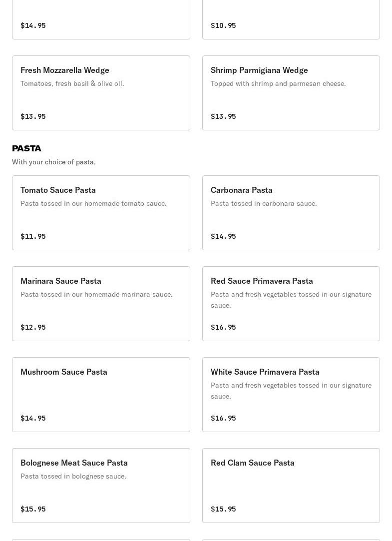This screenshot has width=392, height=541.
Task: Click the $15.95 Red Clam Sauce price
Action: point(223,509)
